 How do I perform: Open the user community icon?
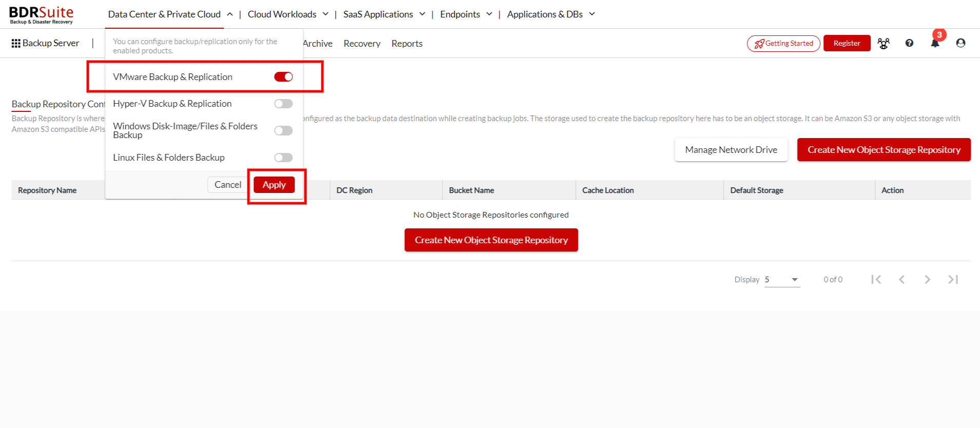883,44
